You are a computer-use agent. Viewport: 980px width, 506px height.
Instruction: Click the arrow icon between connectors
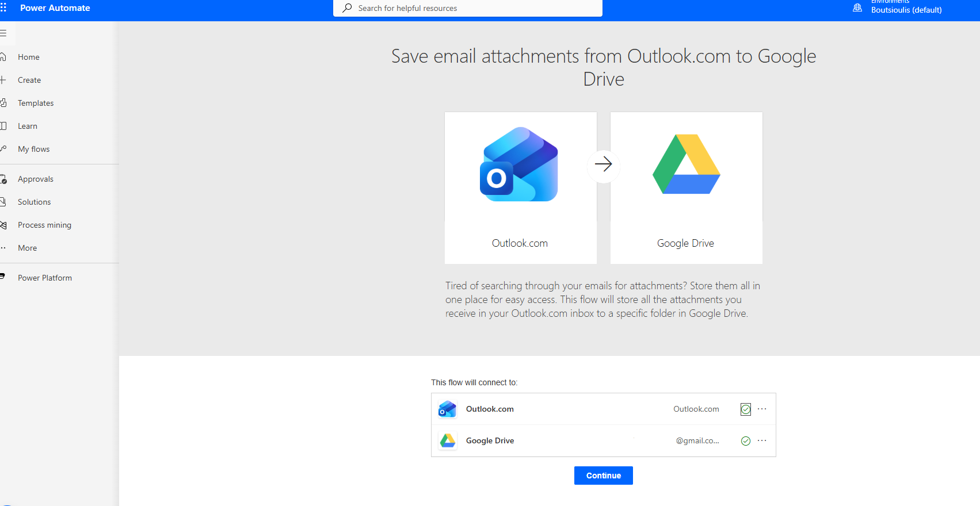[x=603, y=164]
